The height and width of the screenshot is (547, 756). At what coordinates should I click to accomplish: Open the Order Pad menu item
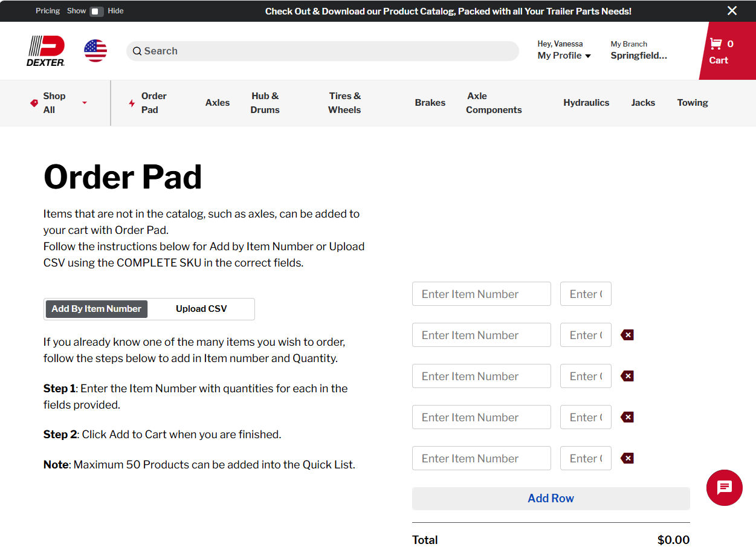point(148,103)
